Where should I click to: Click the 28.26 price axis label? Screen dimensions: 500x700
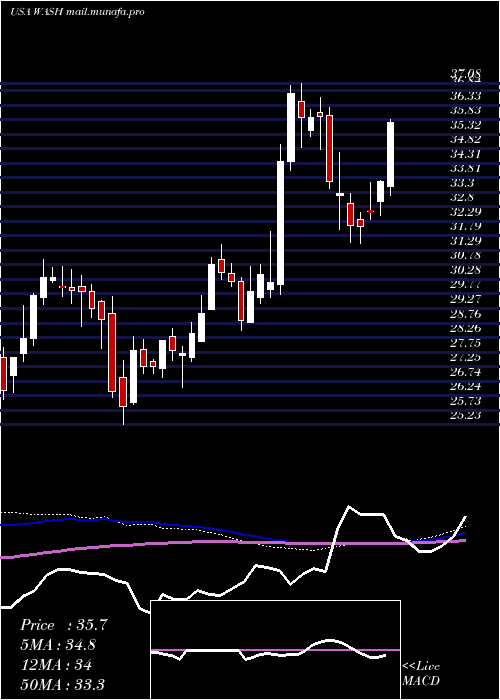coord(466,329)
